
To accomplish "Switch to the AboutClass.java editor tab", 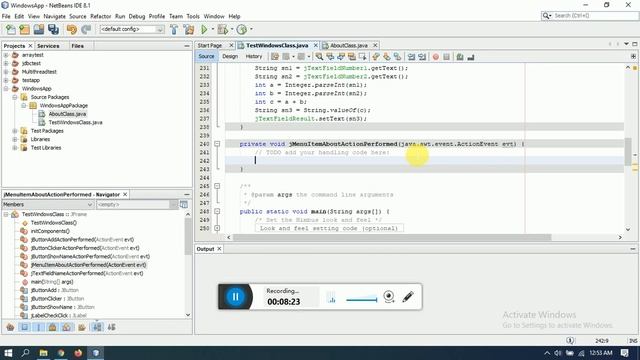I will [x=349, y=45].
